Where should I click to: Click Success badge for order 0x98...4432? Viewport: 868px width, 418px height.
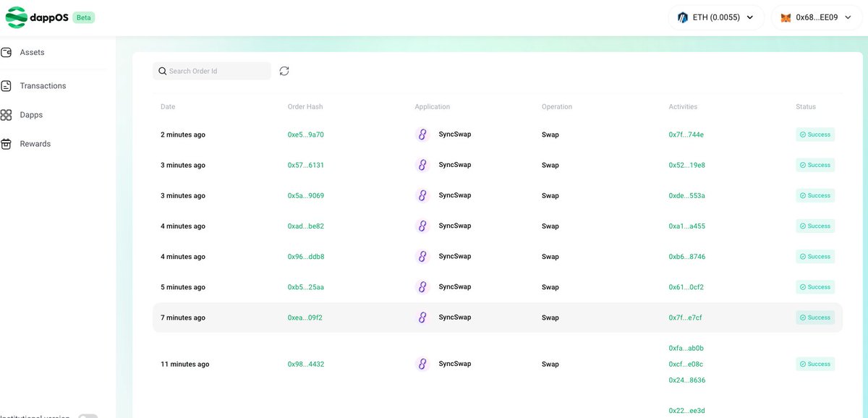[x=815, y=364]
